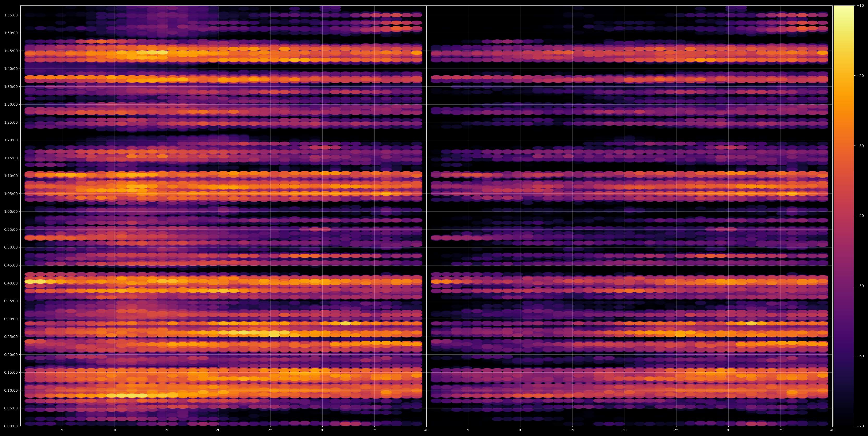This screenshot has height=436, width=868.
Task: Click the 1:30:00 time axis label
Action: pyautogui.click(x=11, y=104)
